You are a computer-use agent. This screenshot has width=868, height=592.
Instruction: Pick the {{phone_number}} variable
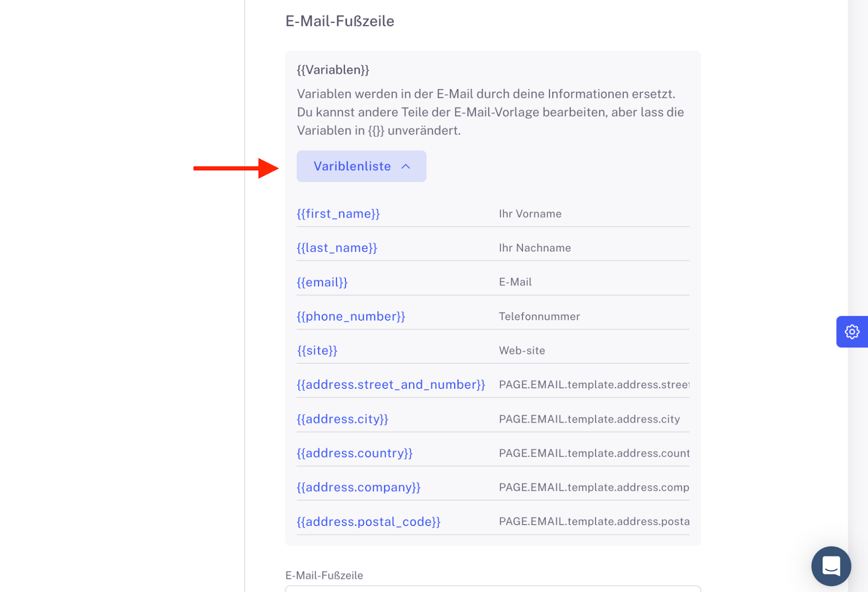click(x=351, y=316)
